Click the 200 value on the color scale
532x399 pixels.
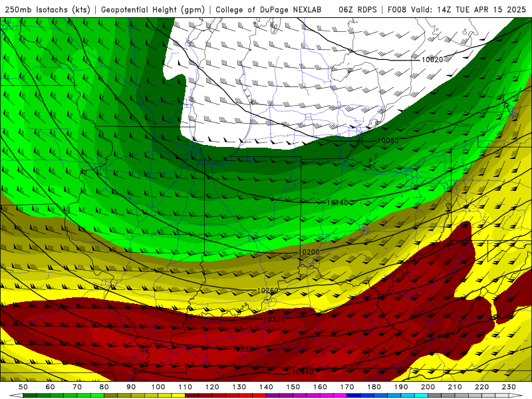click(x=428, y=387)
